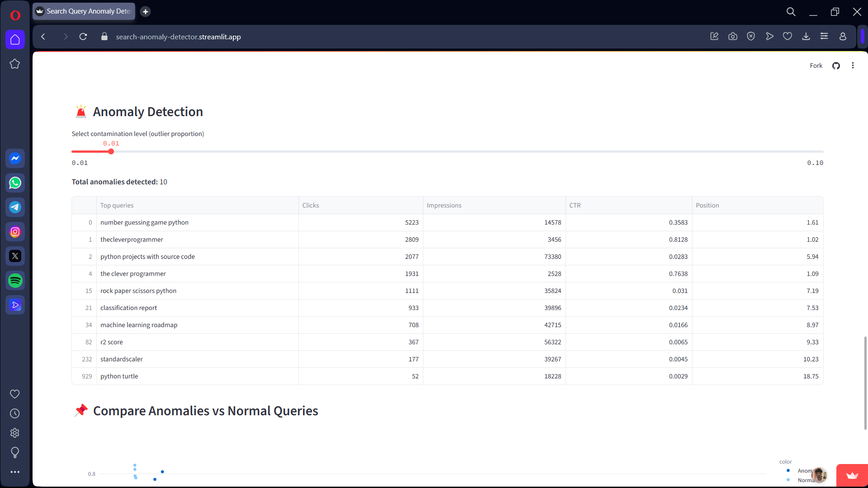Open the Spotify sidebar player

[x=15, y=281]
